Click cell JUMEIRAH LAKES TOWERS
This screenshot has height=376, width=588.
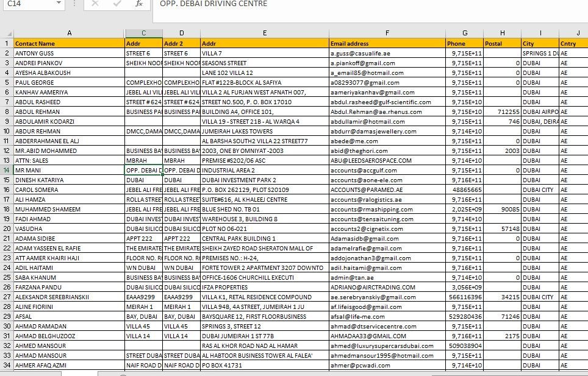coord(265,131)
